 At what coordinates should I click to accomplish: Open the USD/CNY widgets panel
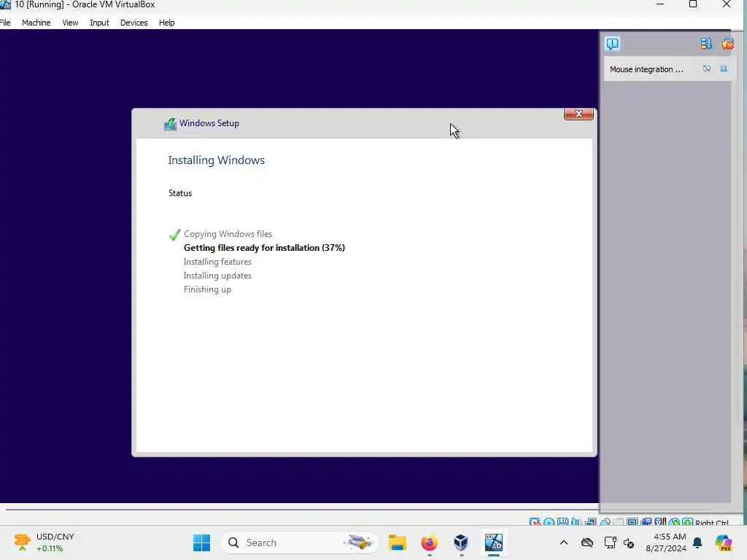click(44, 542)
